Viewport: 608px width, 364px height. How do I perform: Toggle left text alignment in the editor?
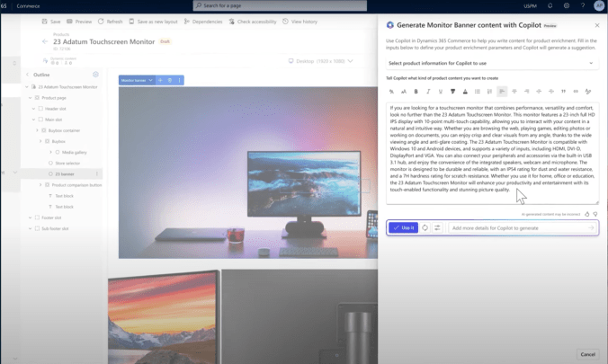[x=502, y=92]
